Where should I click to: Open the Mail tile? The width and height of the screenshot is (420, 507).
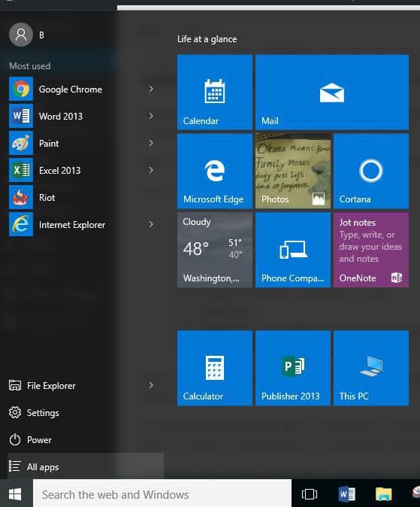(332, 93)
